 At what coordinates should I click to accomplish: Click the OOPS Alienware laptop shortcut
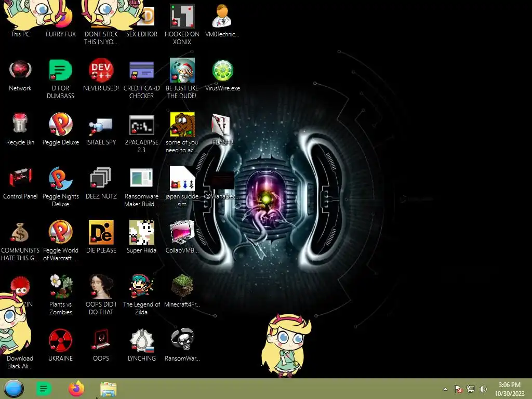[x=101, y=345]
